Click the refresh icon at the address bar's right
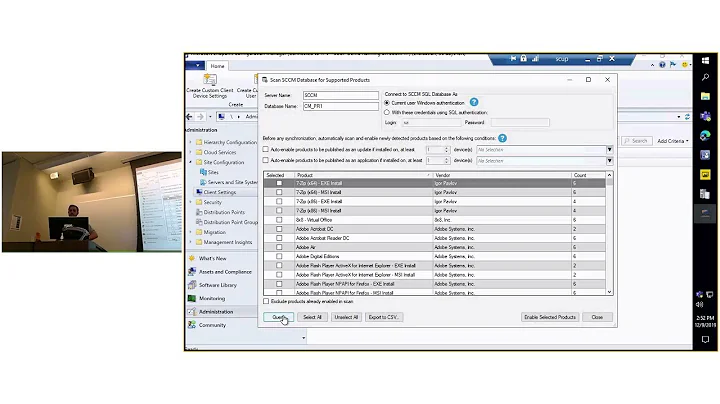Viewport: 720px width, 404px height. 687,117
